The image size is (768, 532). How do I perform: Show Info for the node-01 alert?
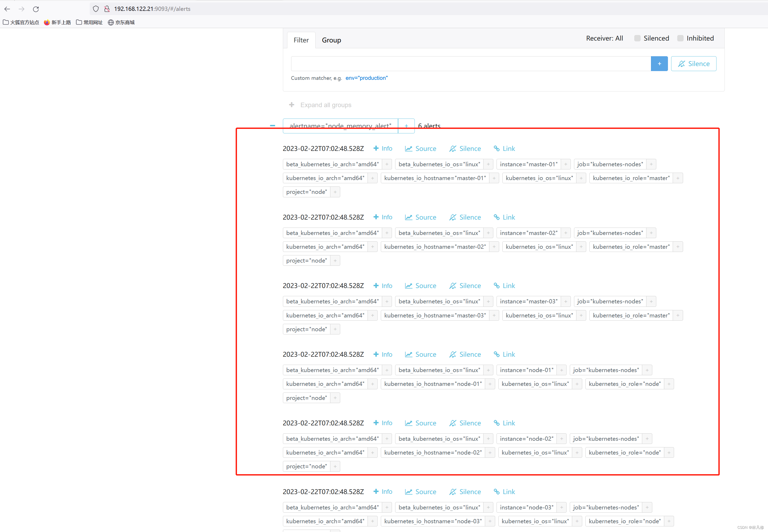coord(382,355)
